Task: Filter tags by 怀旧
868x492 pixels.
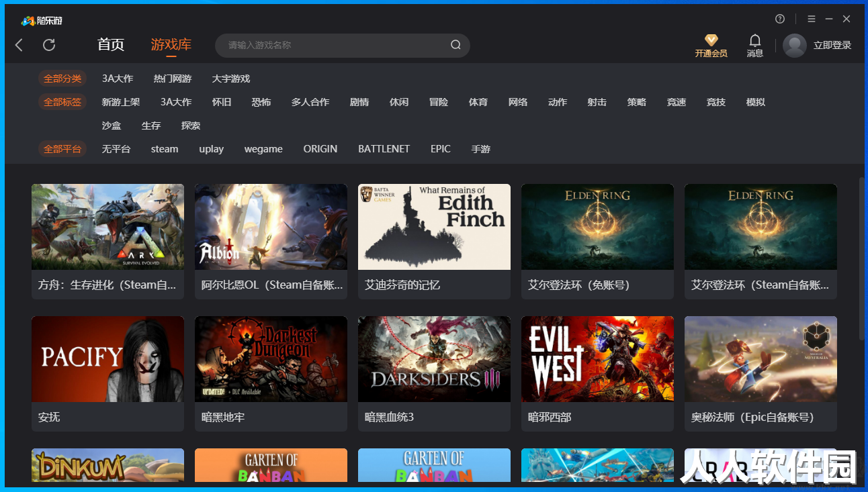Action: 222,102
